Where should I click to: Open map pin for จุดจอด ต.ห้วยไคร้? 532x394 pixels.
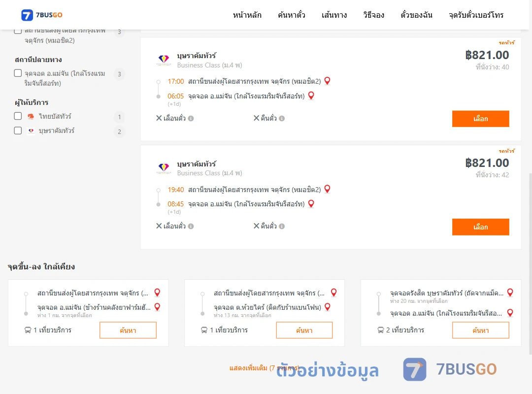[328, 307]
